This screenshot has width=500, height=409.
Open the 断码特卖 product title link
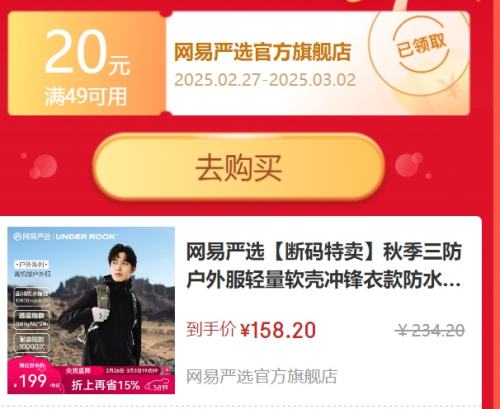pyautogui.click(x=324, y=266)
